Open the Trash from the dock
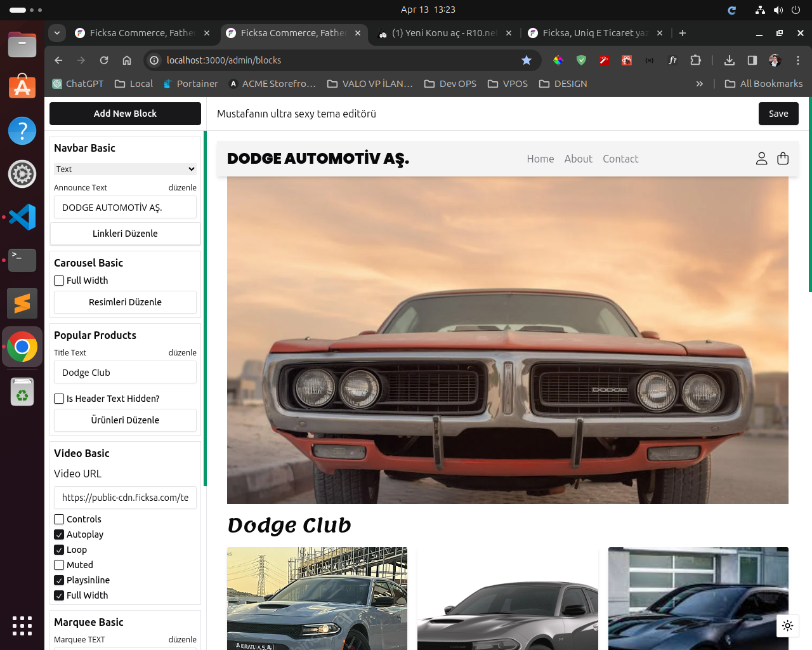This screenshot has height=650, width=812. pos(22,391)
